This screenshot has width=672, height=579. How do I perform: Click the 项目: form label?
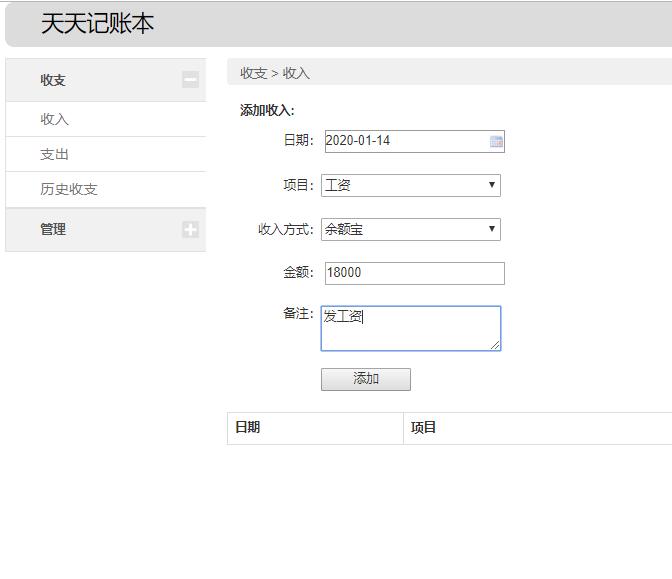click(x=299, y=185)
